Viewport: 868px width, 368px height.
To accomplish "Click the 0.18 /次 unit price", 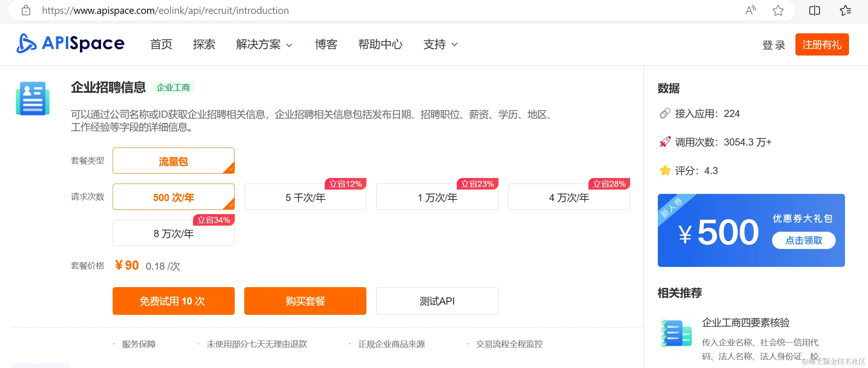I will [x=163, y=266].
